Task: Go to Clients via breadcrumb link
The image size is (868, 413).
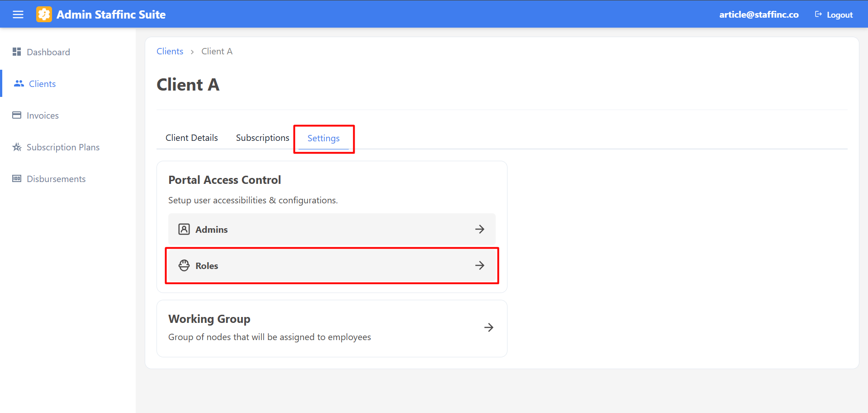Action: click(x=170, y=51)
